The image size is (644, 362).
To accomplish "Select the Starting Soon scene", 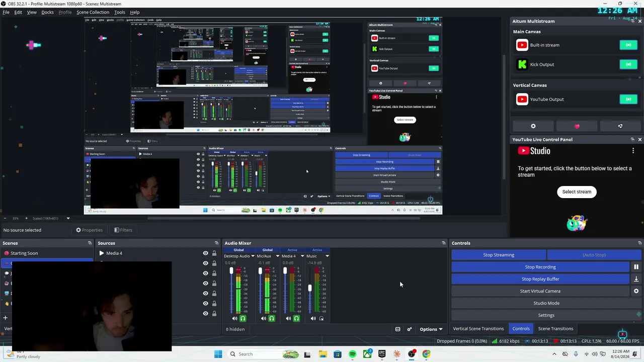I will coord(24,253).
